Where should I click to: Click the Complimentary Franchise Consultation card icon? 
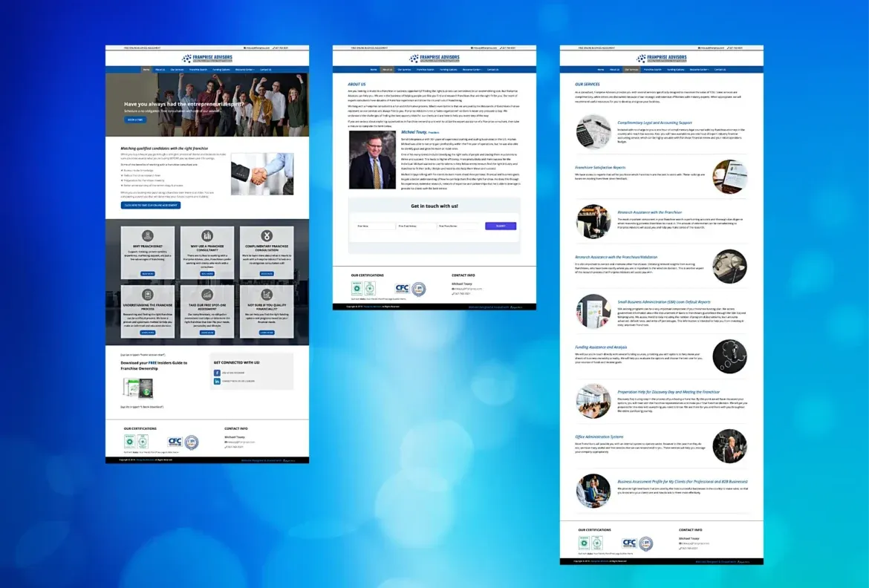267,236
